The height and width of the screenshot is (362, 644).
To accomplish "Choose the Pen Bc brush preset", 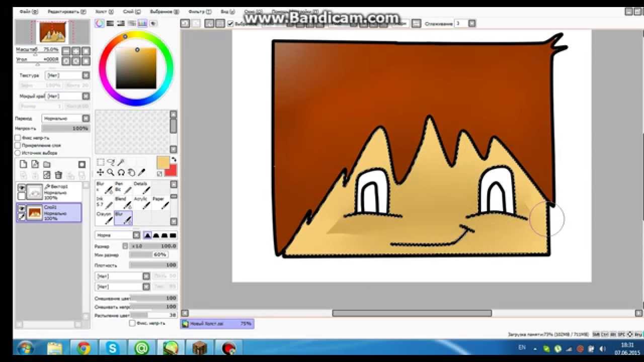I will pos(123,187).
